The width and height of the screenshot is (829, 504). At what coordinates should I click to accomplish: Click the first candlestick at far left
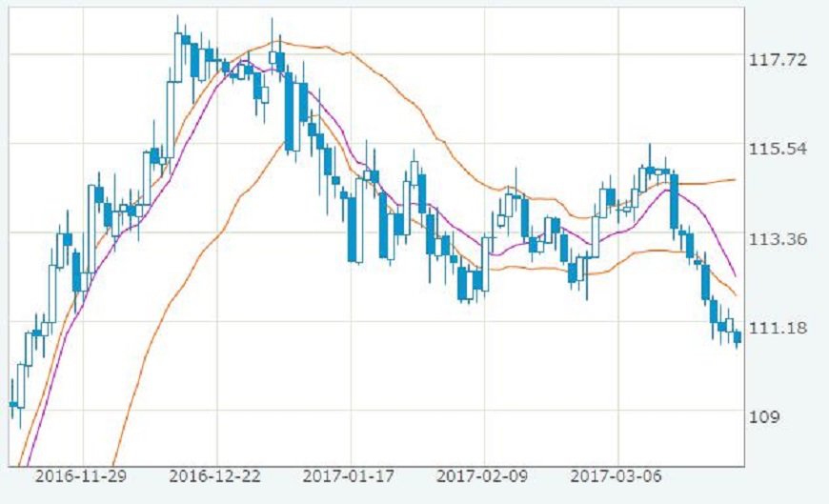tap(11, 404)
